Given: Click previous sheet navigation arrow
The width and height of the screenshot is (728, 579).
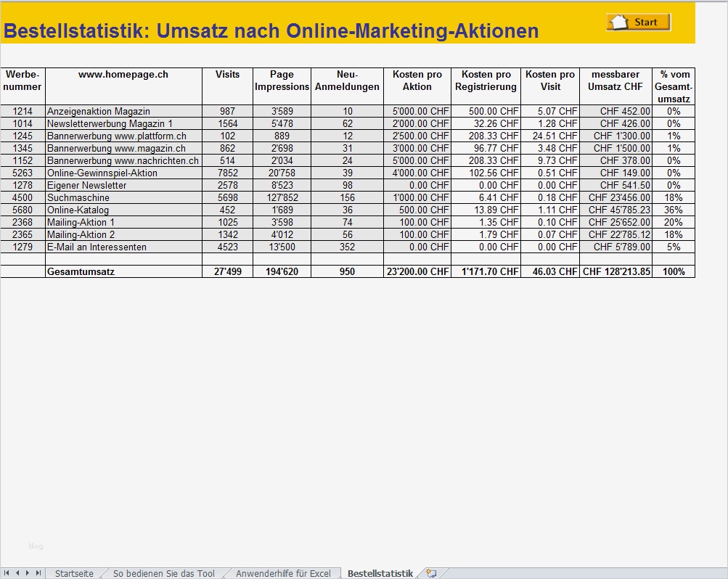Looking at the screenshot, I should [17, 573].
